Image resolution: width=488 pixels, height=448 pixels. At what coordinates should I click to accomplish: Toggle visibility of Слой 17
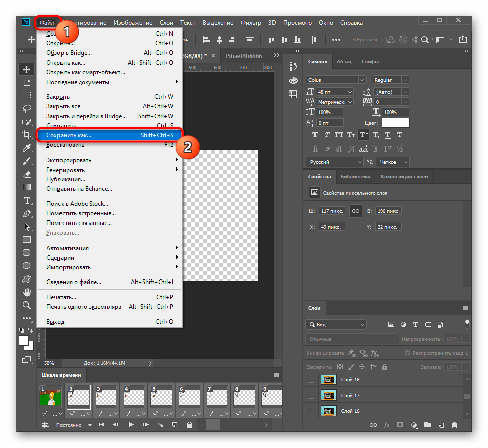pos(311,395)
